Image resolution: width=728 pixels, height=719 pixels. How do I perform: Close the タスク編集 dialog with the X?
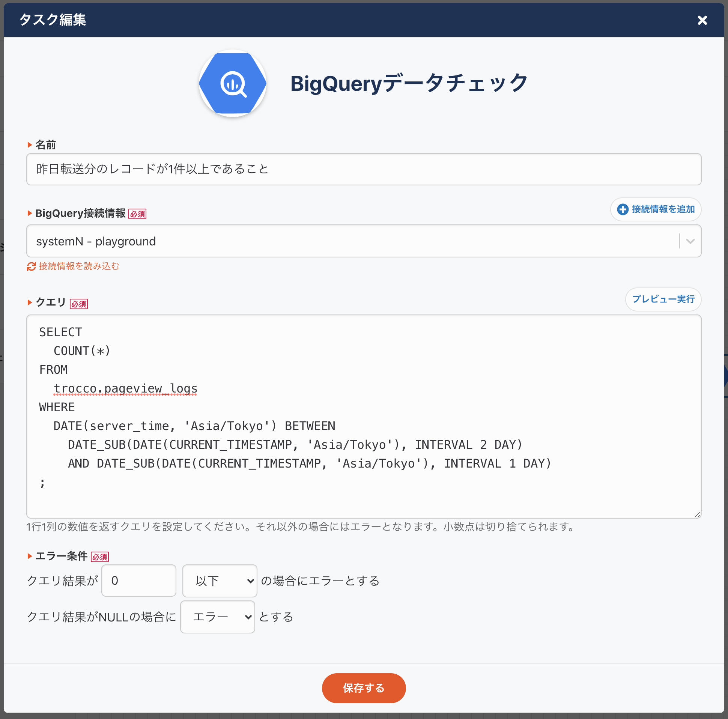tap(702, 20)
